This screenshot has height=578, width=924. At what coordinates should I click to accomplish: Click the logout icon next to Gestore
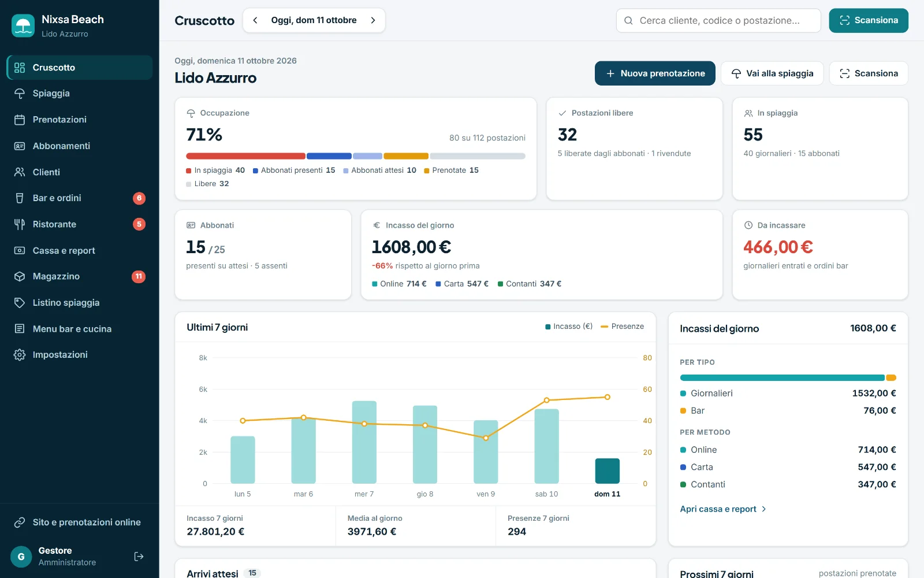pyautogui.click(x=139, y=557)
